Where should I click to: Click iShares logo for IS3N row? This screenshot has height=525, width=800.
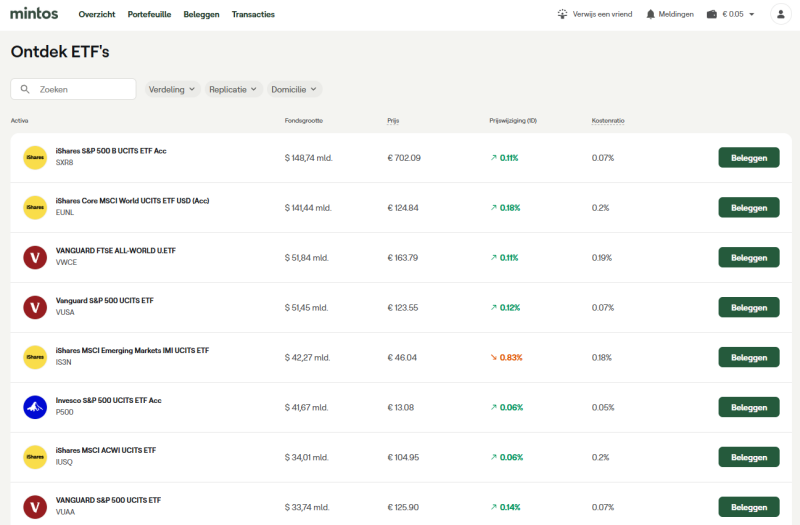point(35,357)
